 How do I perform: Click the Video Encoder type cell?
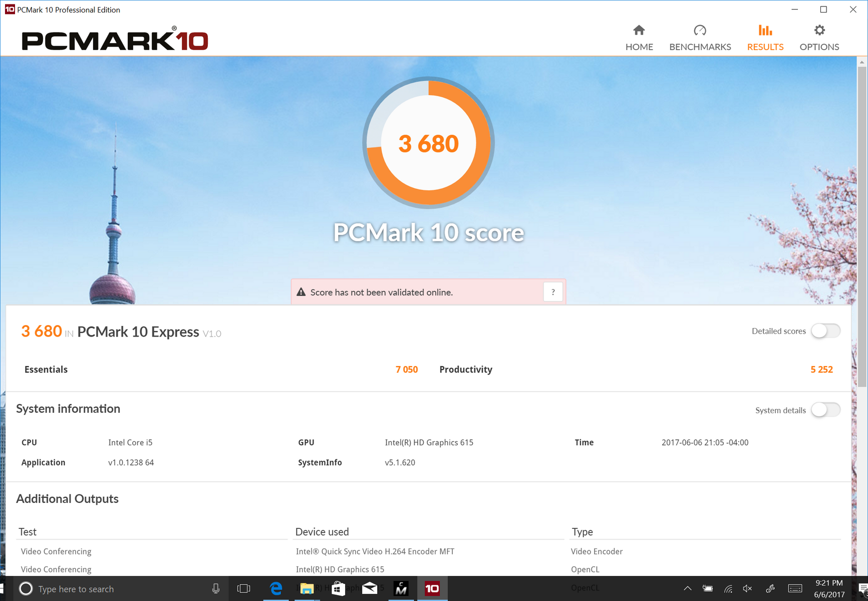[597, 551]
